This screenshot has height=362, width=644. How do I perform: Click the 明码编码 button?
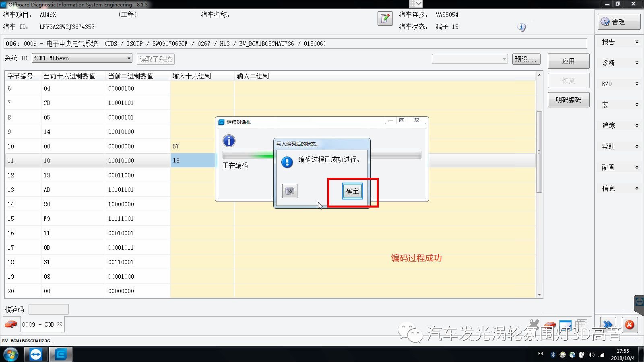[x=568, y=100]
